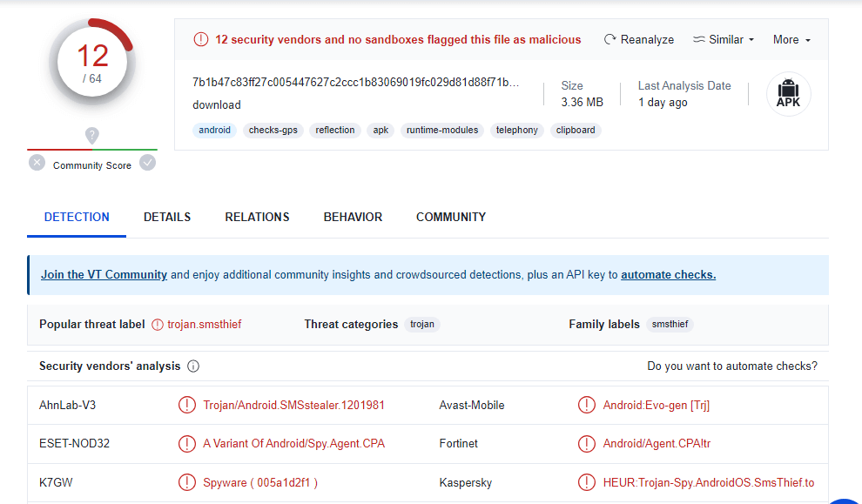The height and width of the screenshot is (504, 862).
Task: Click the 3.36 MB size value
Action: (583, 102)
